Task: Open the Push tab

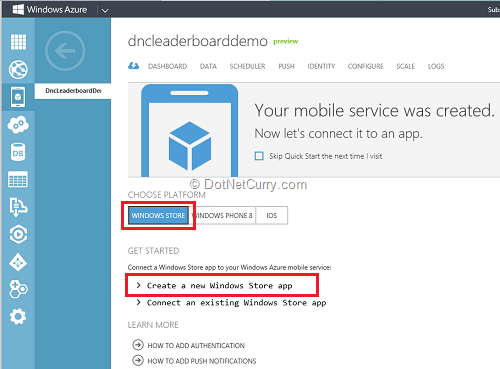Action: click(x=286, y=66)
